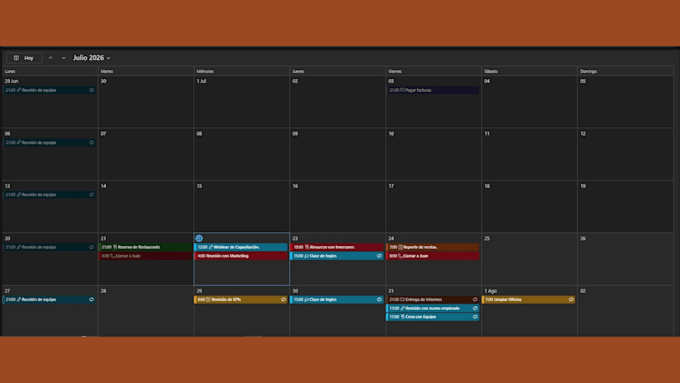Go to next month with down arrow
This screenshot has height=383, width=680.
click(x=63, y=58)
